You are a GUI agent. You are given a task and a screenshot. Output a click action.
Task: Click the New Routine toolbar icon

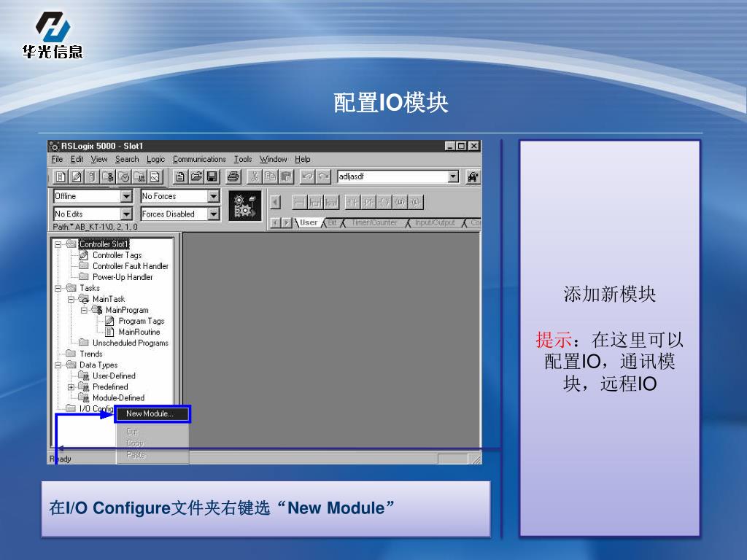[x=61, y=177]
